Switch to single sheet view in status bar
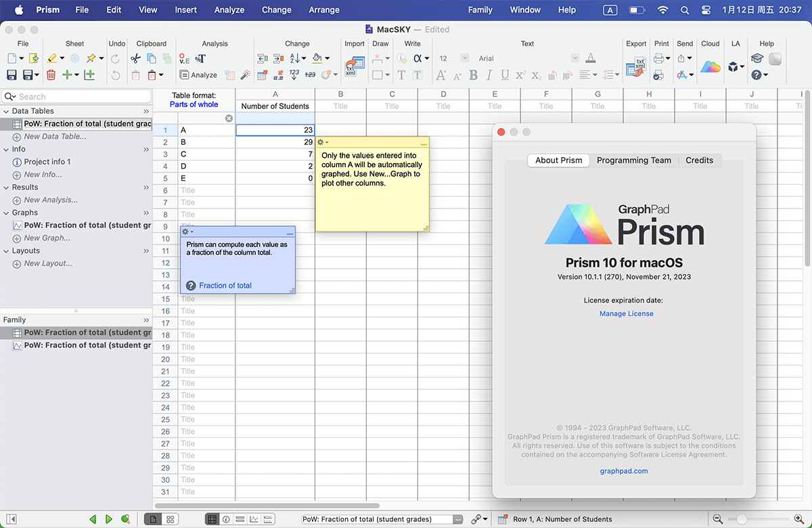 coord(153,519)
